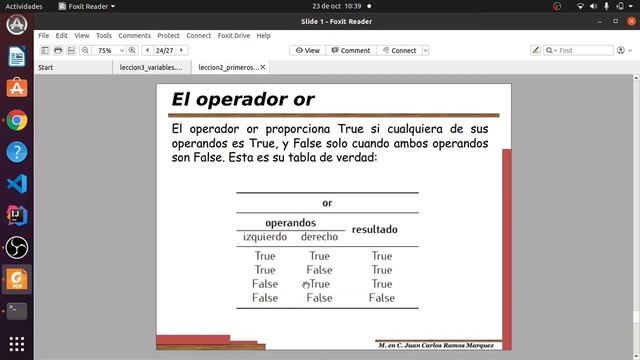Click the Foxit Reader dock icon
The width and height of the screenshot is (640, 360).
click(x=17, y=279)
